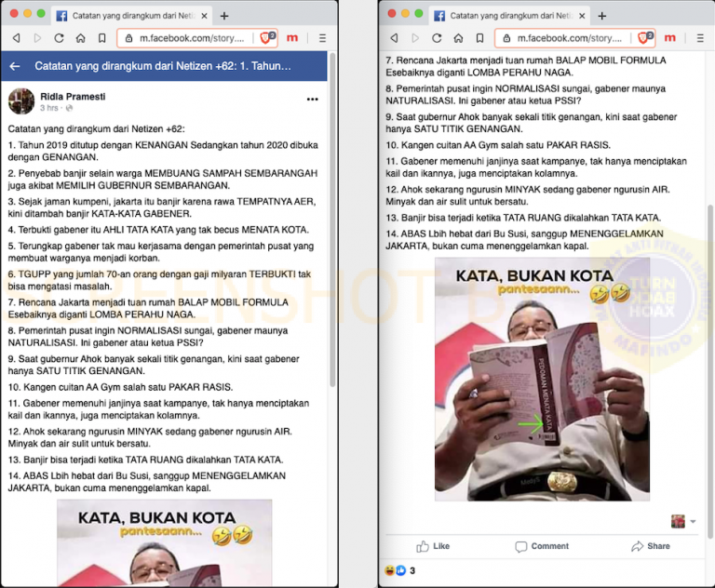715x588 pixels.
Task: Share the post
Action: click(651, 546)
